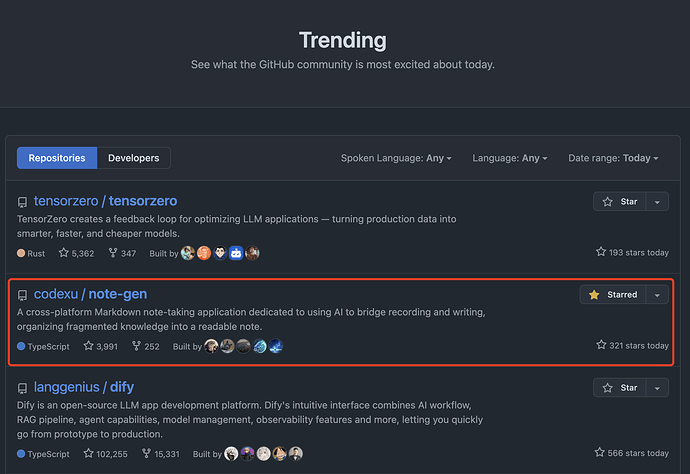Screen dimensions: 690x474
Task: Click the fork icon showing 15,331 forks
Action: [x=147, y=453]
